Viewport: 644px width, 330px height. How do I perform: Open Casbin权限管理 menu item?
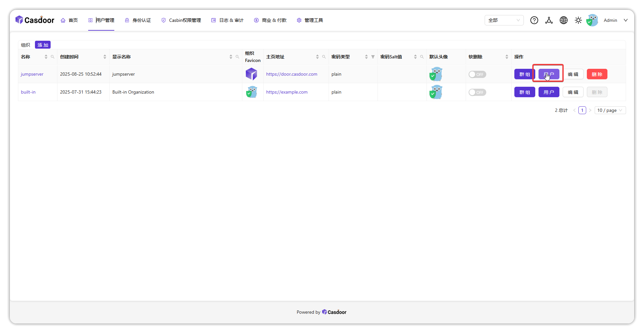tap(181, 20)
